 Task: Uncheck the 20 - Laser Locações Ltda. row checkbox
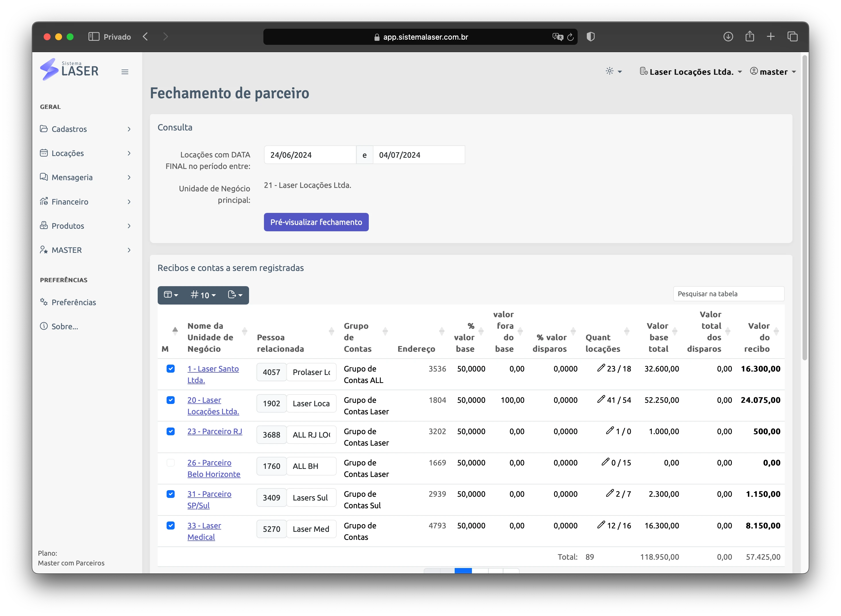click(170, 400)
